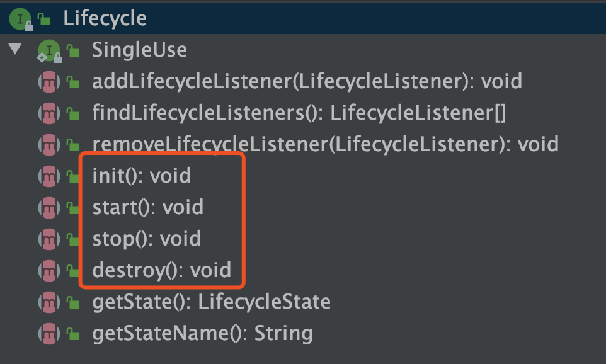Click the method icon beside getStateName()
Viewport: 606px width, 364px height.
click(x=49, y=334)
